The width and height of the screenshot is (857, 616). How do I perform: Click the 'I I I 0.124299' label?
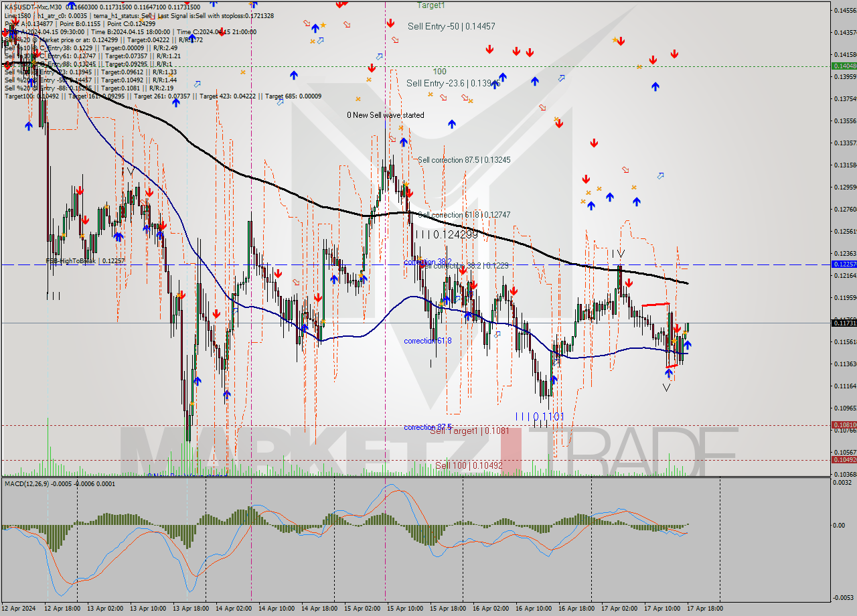click(446, 234)
